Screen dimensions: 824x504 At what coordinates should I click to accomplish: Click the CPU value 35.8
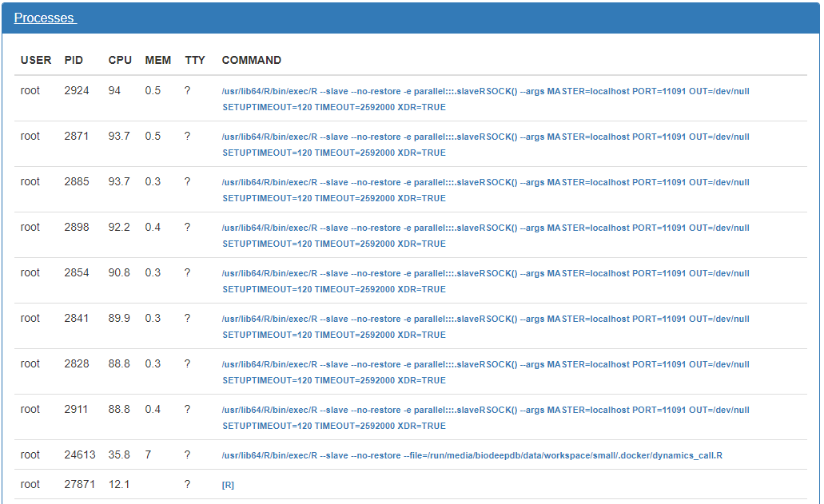point(119,455)
